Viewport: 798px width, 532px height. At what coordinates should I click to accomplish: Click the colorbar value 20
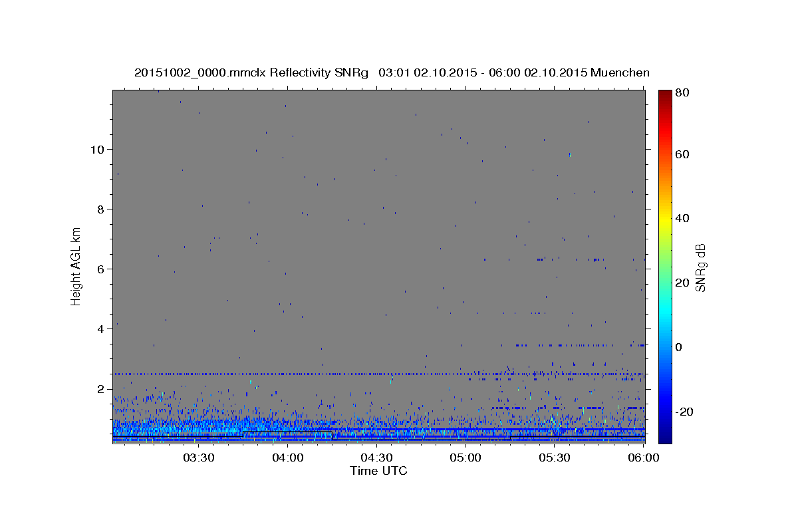(x=682, y=283)
